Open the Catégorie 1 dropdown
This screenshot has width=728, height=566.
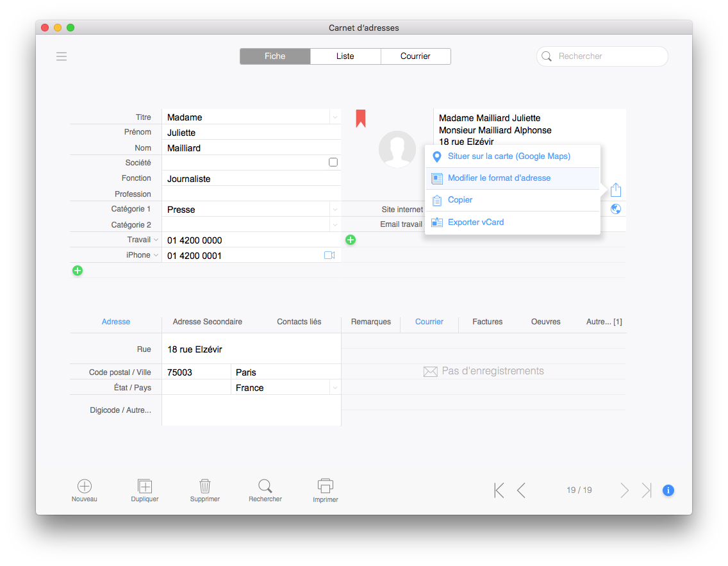pyautogui.click(x=335, y=210)
